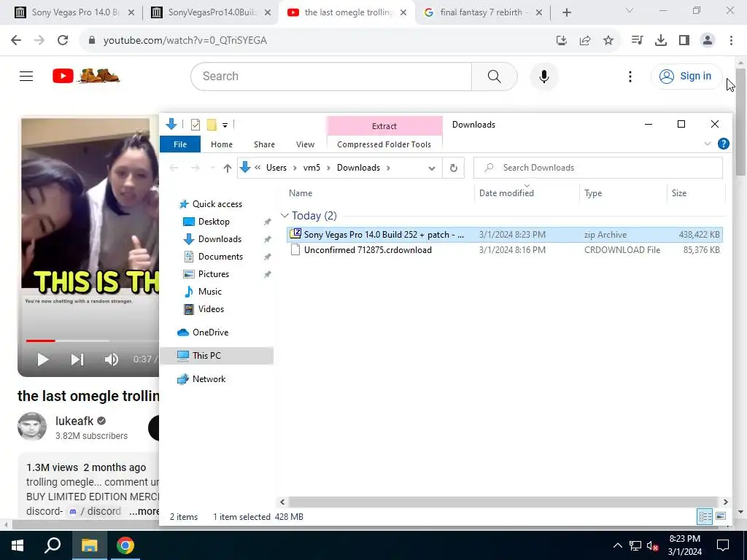The image size is (747, 560).
Task: Click Chrome back arrow
Action: click(16, 41)
